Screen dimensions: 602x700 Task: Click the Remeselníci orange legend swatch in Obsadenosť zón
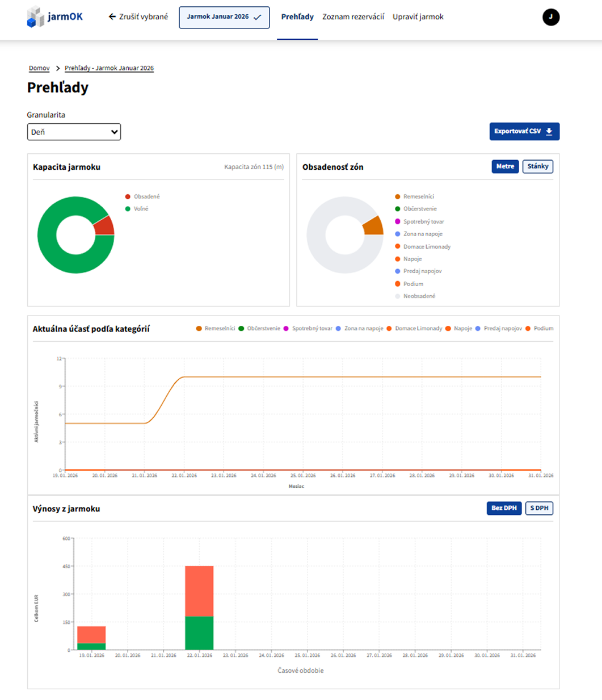click(x=398, y=196)
